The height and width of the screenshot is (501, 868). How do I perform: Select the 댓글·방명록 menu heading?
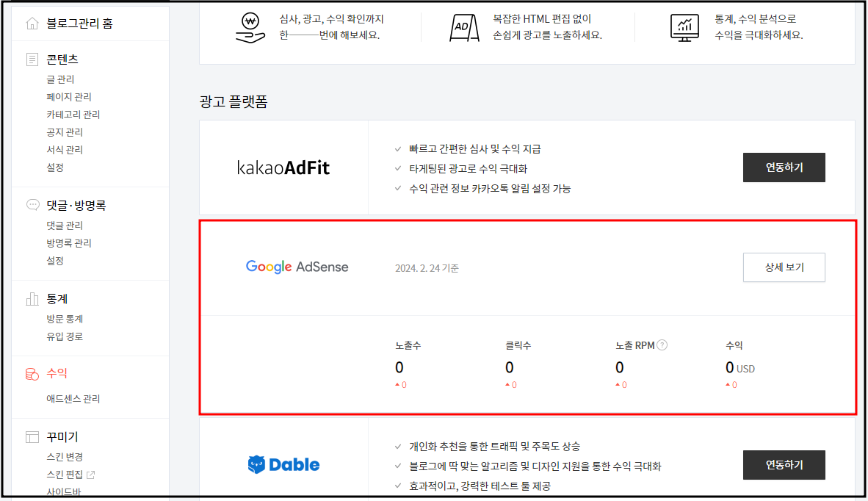click(76, 206)
